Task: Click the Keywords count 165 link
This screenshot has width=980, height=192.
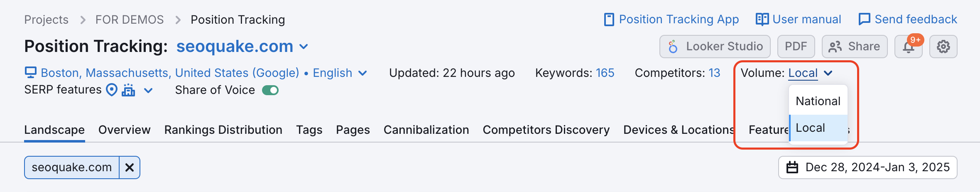Action: [x=605, y=73]
